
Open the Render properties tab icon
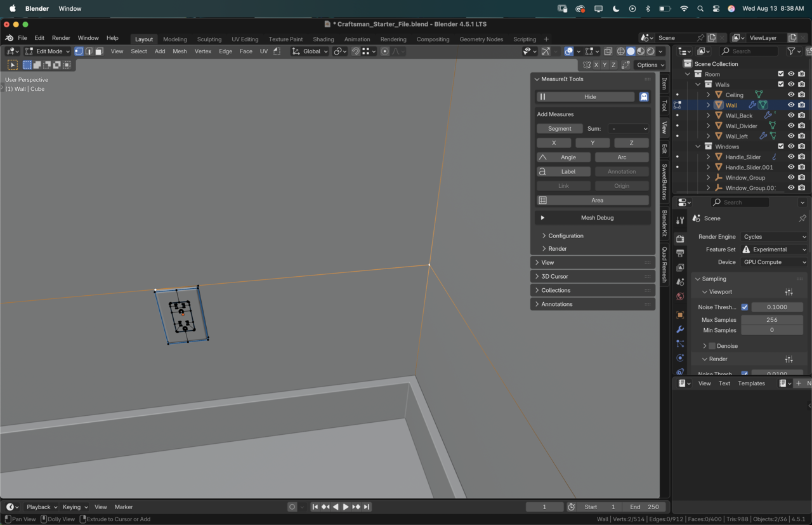click(x=680, y=239)
